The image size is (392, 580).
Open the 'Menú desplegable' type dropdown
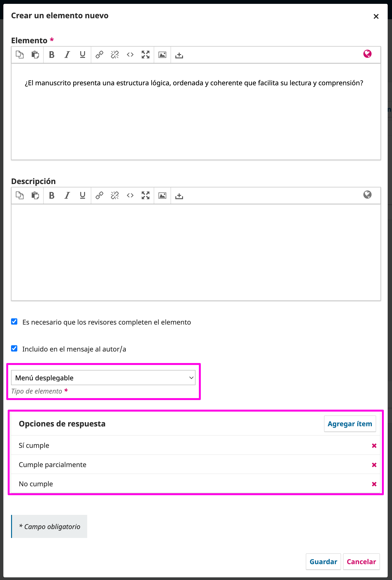pyautogui.click(x=103, y=378)
